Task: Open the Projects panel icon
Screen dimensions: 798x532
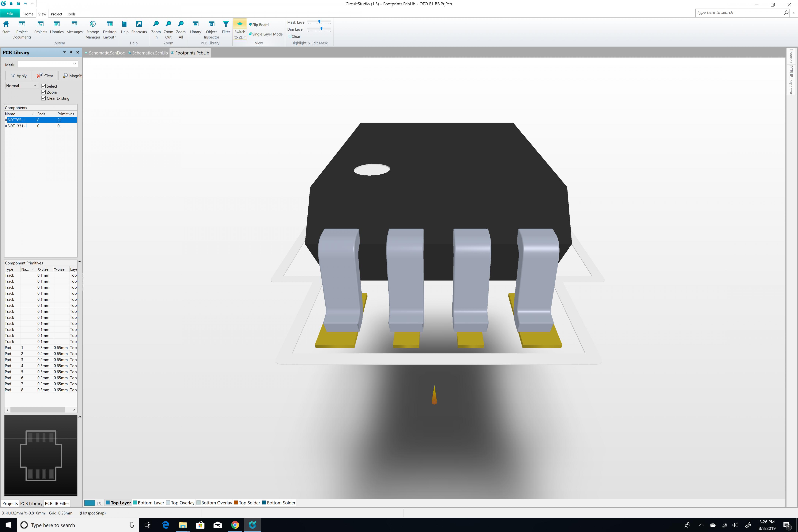Action: [x=40, y=27]
